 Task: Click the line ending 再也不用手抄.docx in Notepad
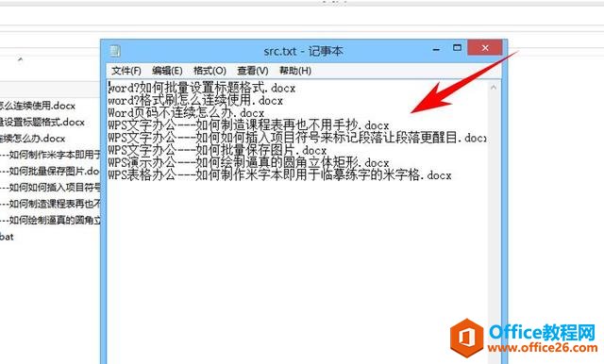pyautogui.click(x=248, y=125)
